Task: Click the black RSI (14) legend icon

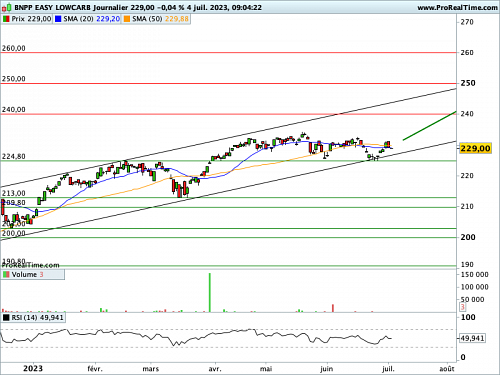Action: coord(6,317)
